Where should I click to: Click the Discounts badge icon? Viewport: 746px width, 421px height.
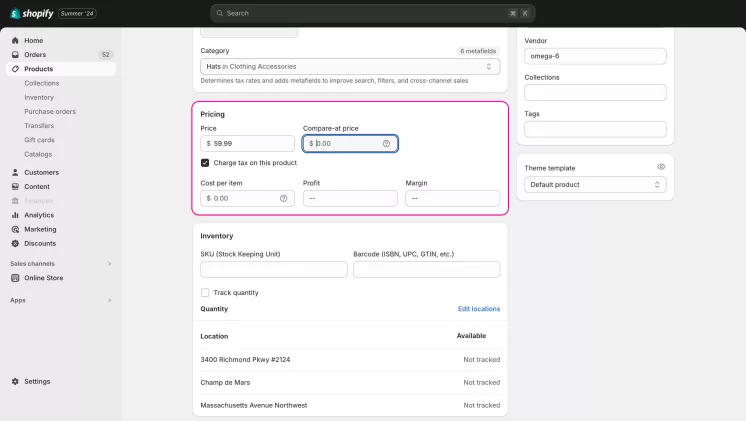coord(15,244)
